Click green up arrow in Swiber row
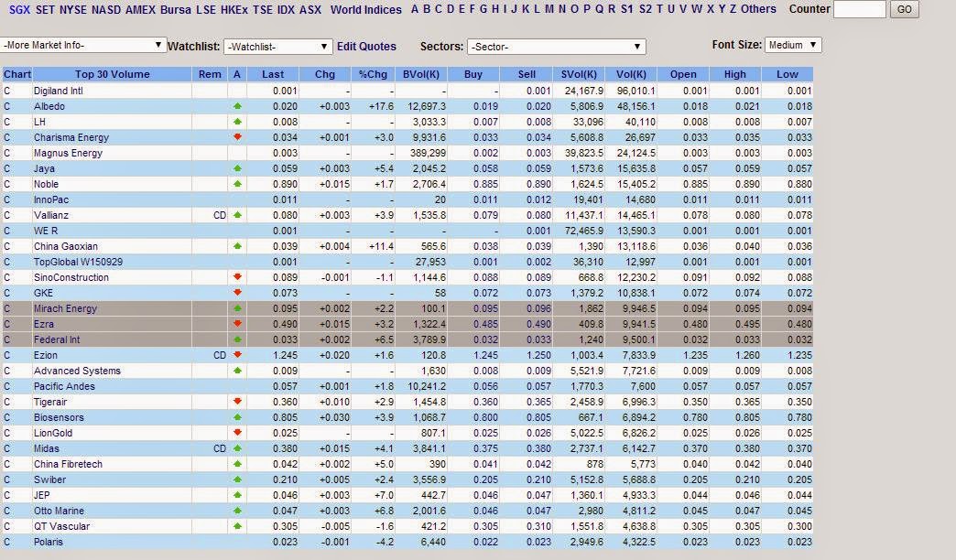 (x=238, y=479)
